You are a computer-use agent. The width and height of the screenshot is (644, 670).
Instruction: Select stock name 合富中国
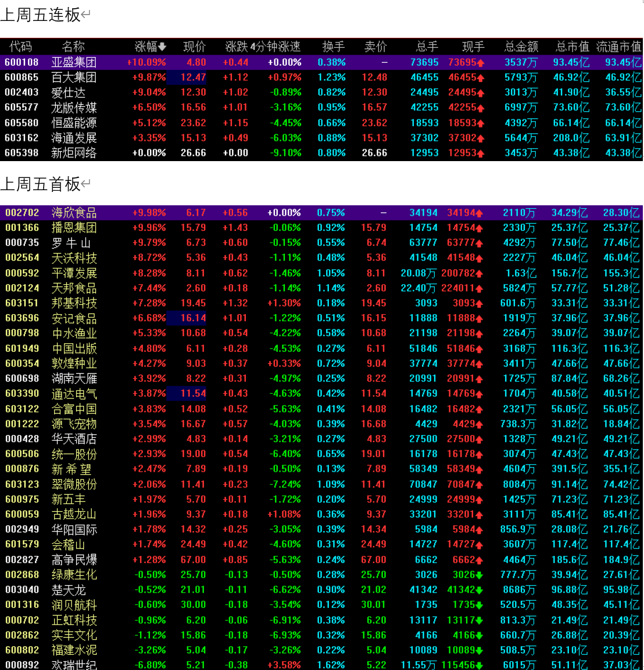coord(74,409)
